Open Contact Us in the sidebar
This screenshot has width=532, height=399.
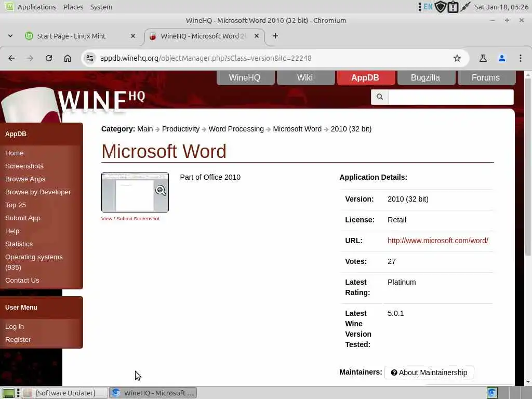click(x=22, y=281)
